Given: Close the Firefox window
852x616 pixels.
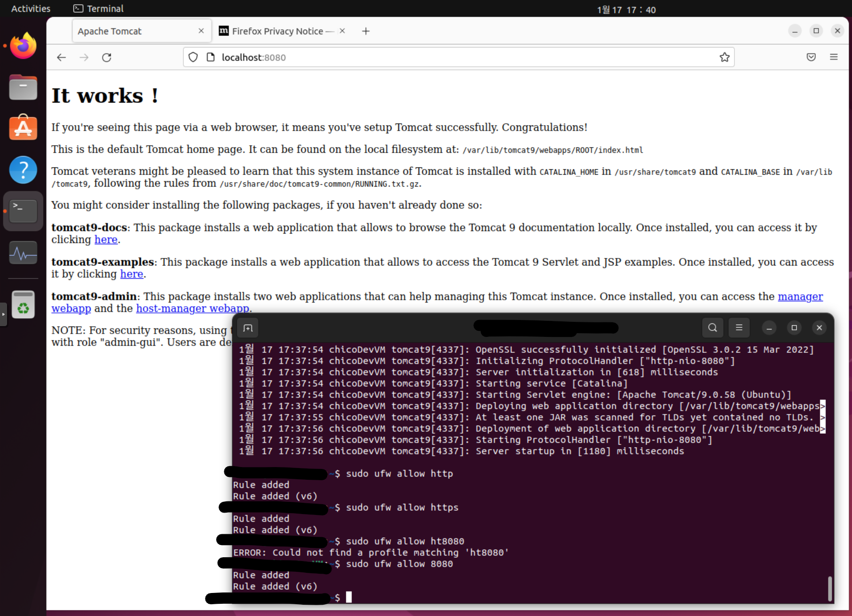Looking at the screenshot, I should 837,31.
